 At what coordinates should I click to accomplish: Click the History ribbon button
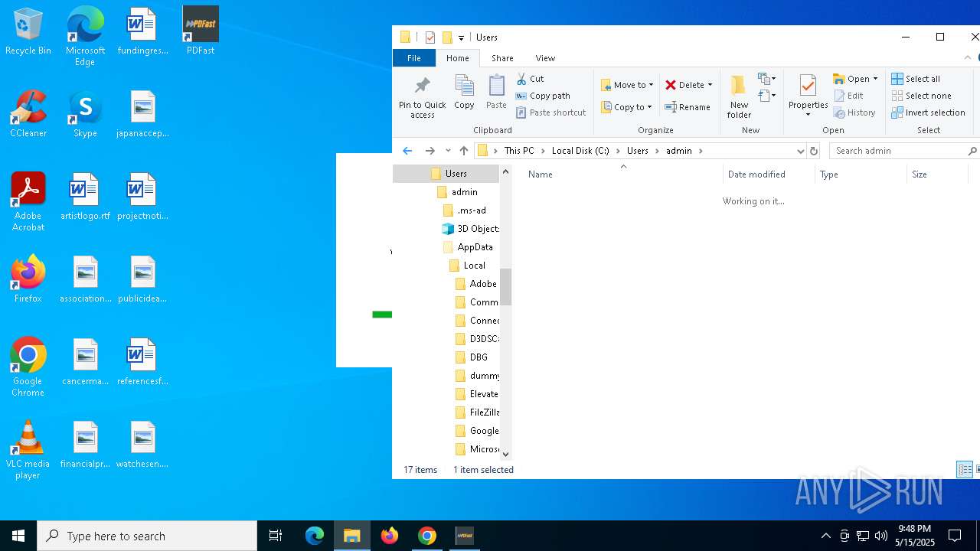pos(854,112)
